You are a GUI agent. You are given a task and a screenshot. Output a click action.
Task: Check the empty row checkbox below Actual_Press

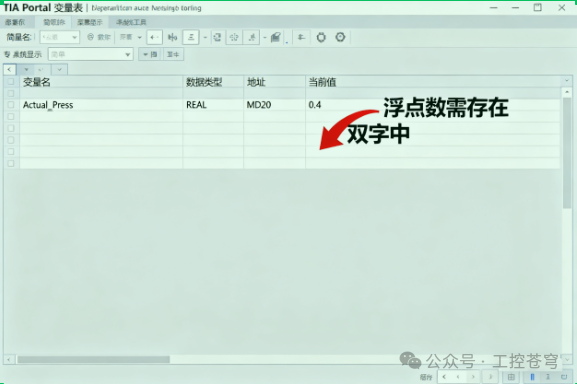pyautogui.click(x=11, y=117)
